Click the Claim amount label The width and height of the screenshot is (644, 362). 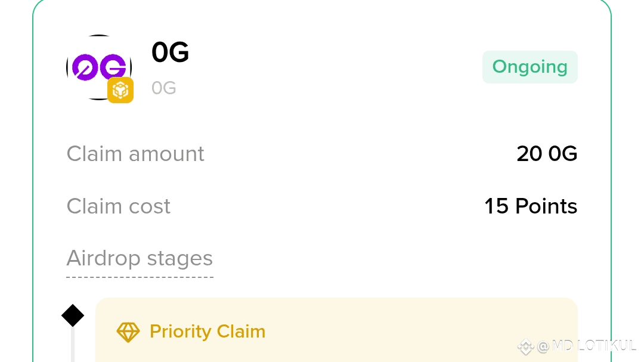tap(135, 154)
